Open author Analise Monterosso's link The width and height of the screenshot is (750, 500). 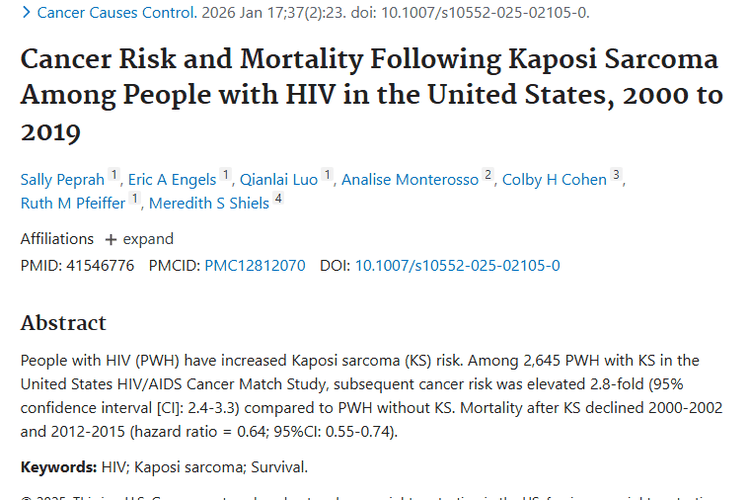410,180
